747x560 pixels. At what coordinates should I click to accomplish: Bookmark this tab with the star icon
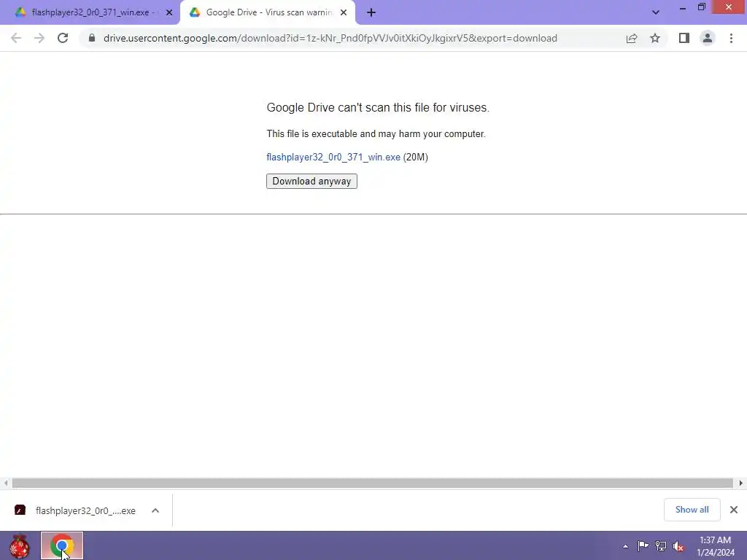[x=655, y=38]
